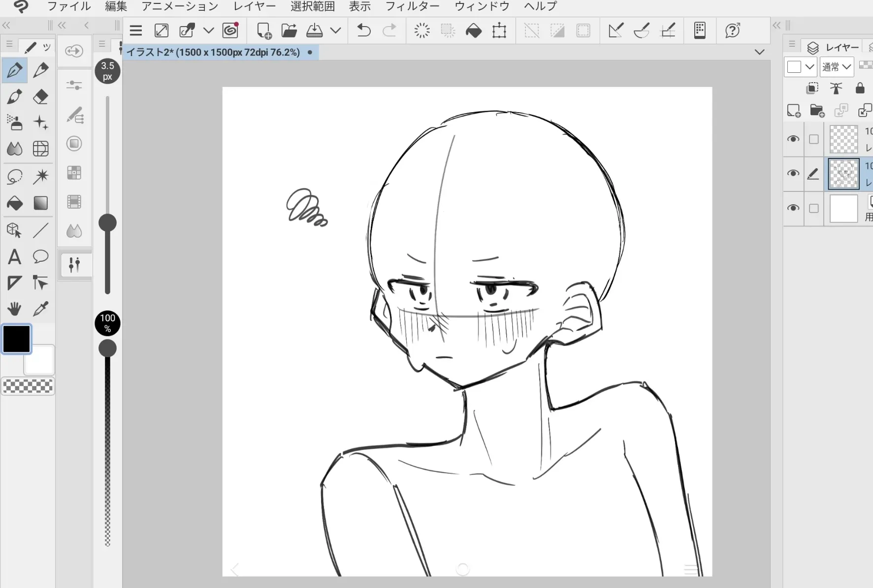Screen dimensions: 873x588
Task: Open the 編集 menu
Action: 116,6
